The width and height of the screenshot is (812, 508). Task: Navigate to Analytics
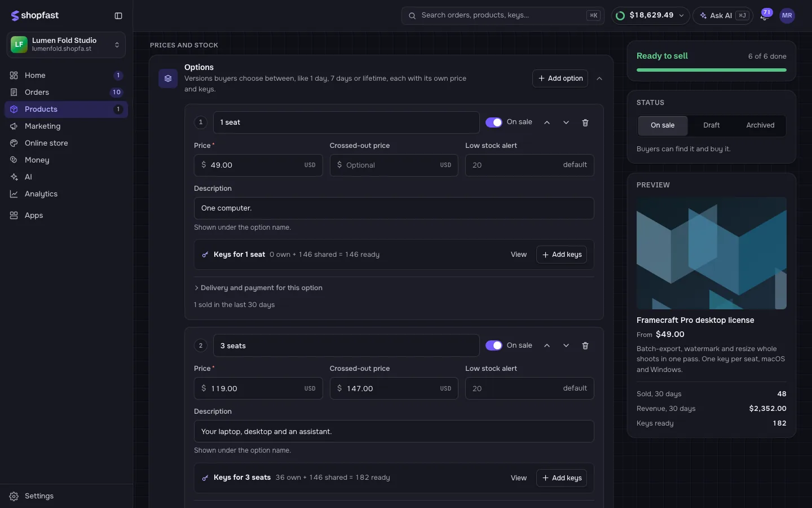point(66,194)
